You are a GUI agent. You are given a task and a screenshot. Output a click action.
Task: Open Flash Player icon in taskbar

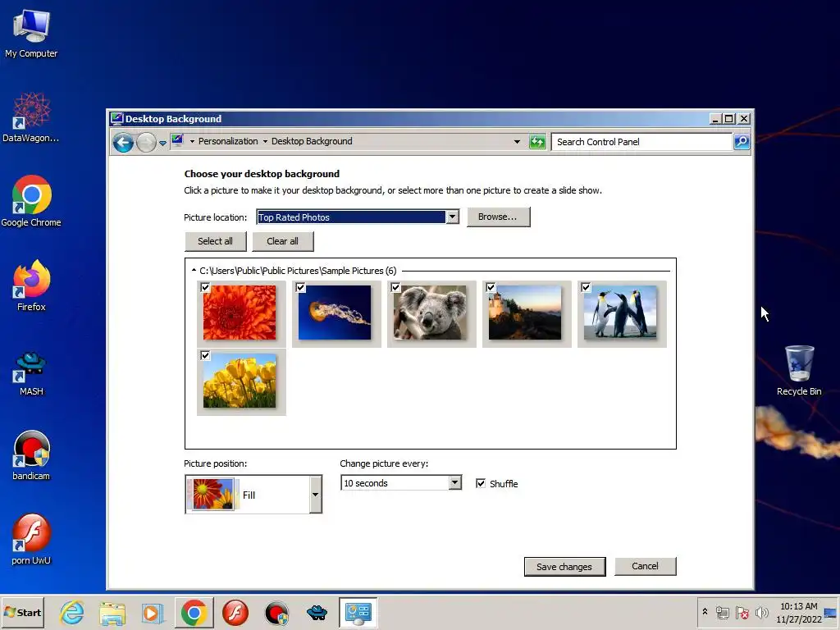point(235,613)
